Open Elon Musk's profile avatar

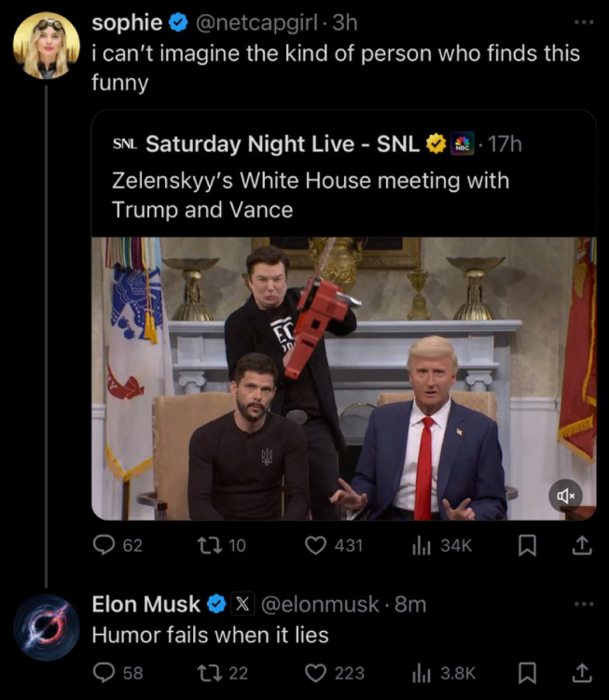[45, 627]
